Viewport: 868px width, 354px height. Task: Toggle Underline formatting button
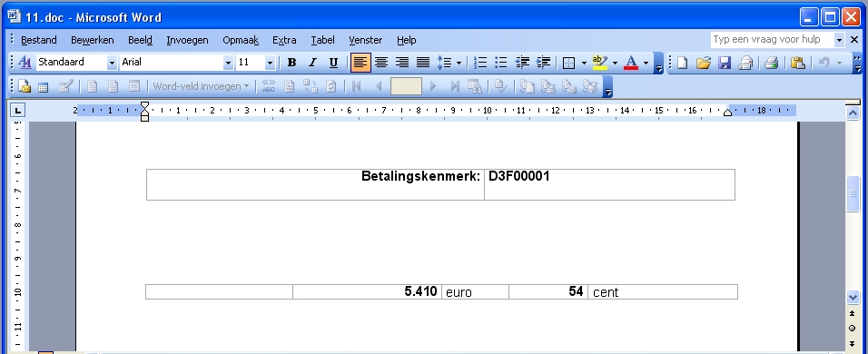pyautogui.click(x=333, y=63)
